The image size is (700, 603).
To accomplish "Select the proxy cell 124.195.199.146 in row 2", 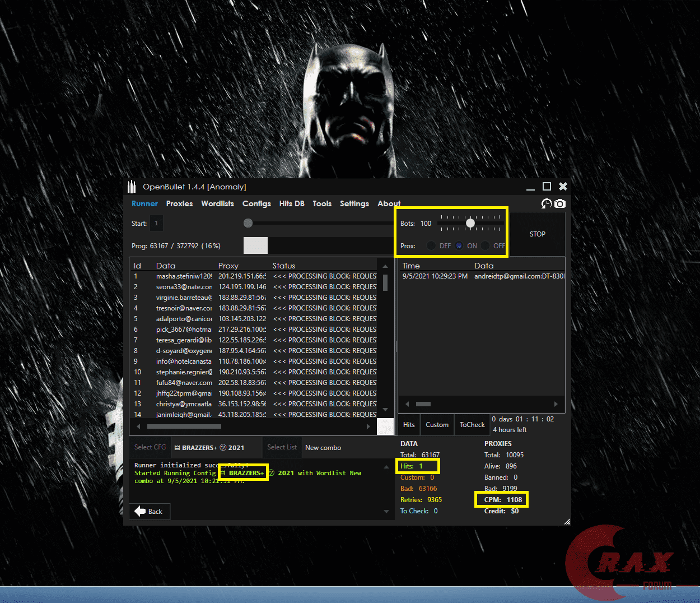I will point(242,287).
